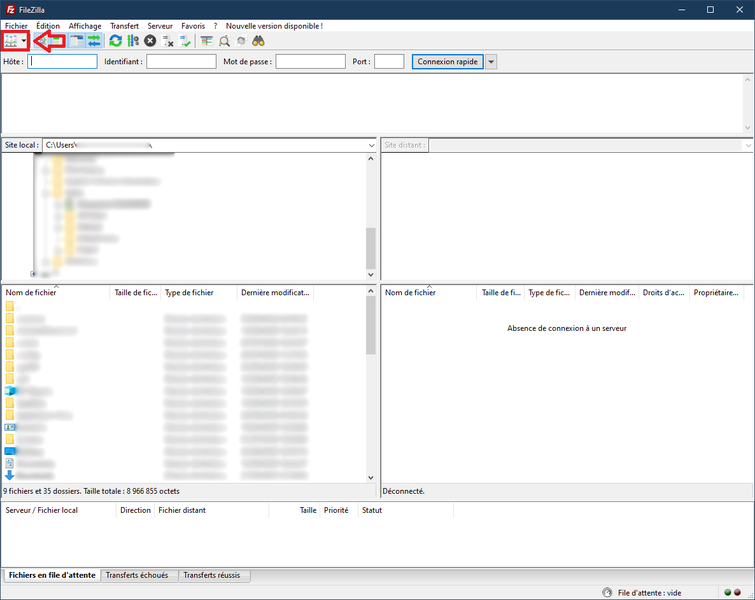The image size is (755, 600).
Task: Open the directory listing filters dialog
Action: [207, 41]
